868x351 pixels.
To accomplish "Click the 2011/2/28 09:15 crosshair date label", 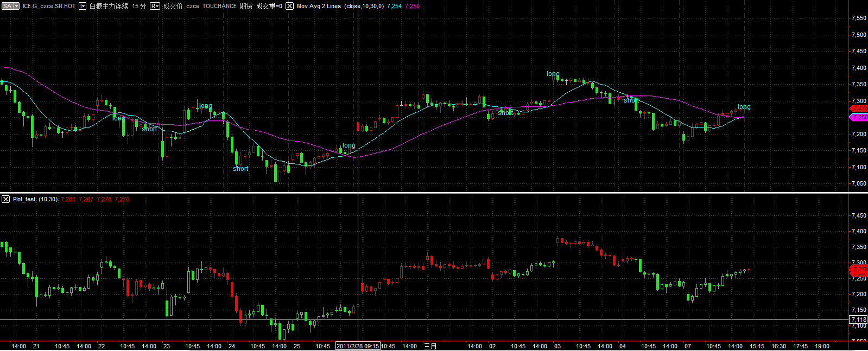I will coord(357,346).
